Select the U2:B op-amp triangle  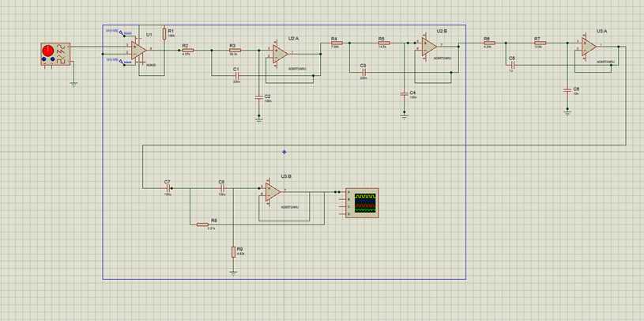[429, 47]
